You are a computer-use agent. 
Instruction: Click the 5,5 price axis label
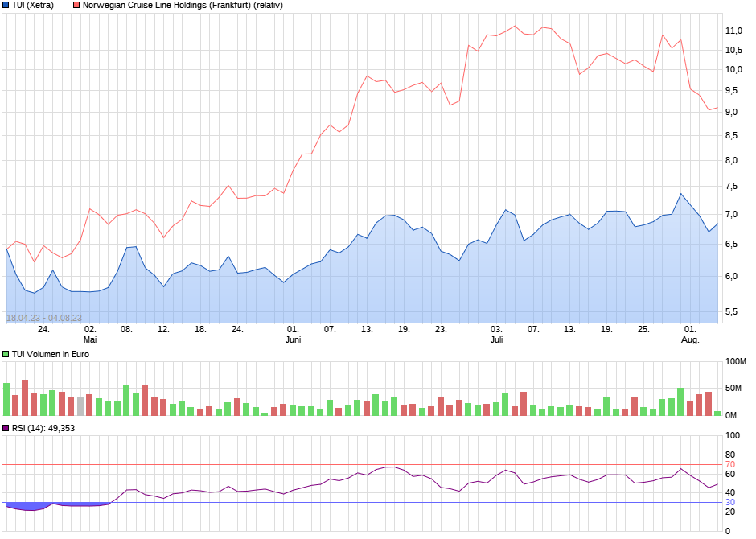[731, 312]
